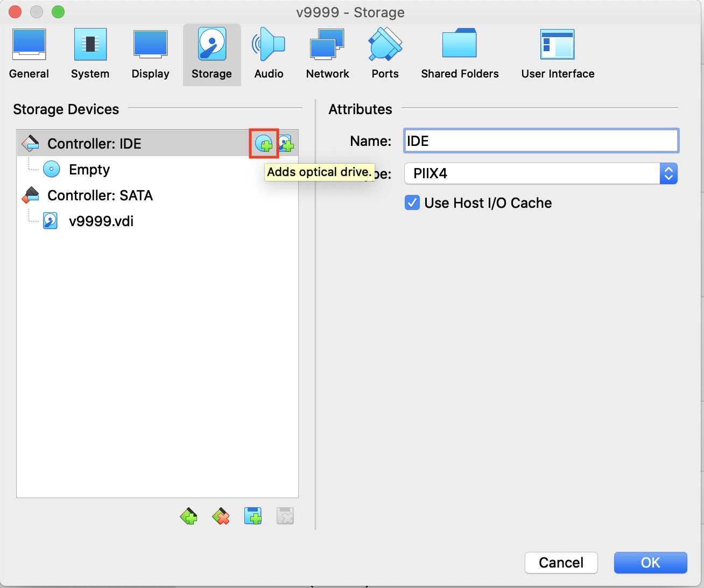
Task: Add a new storage controller
Action: click(188, 516)
